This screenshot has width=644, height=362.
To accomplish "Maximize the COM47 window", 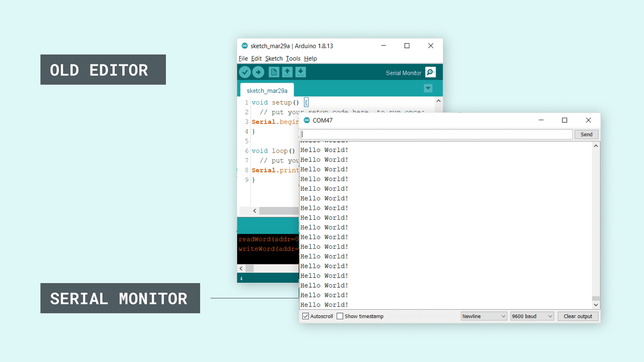I will [565, 120].
